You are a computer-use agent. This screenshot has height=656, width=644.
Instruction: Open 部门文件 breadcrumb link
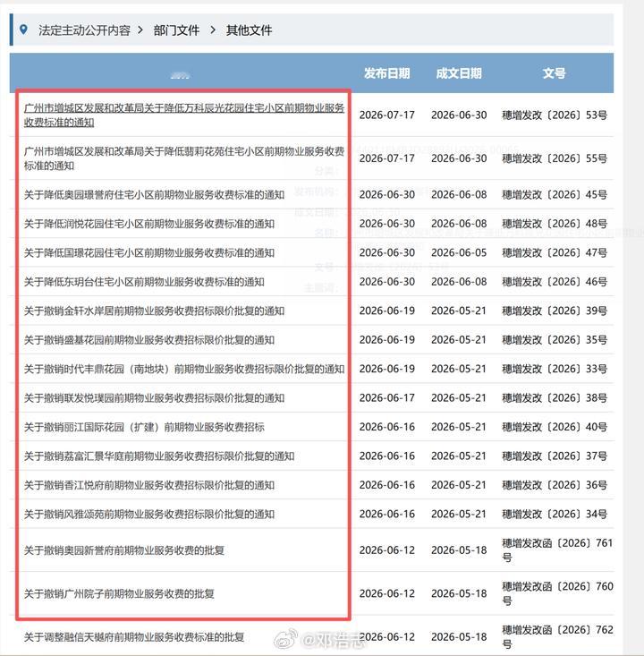coord(176,30)
